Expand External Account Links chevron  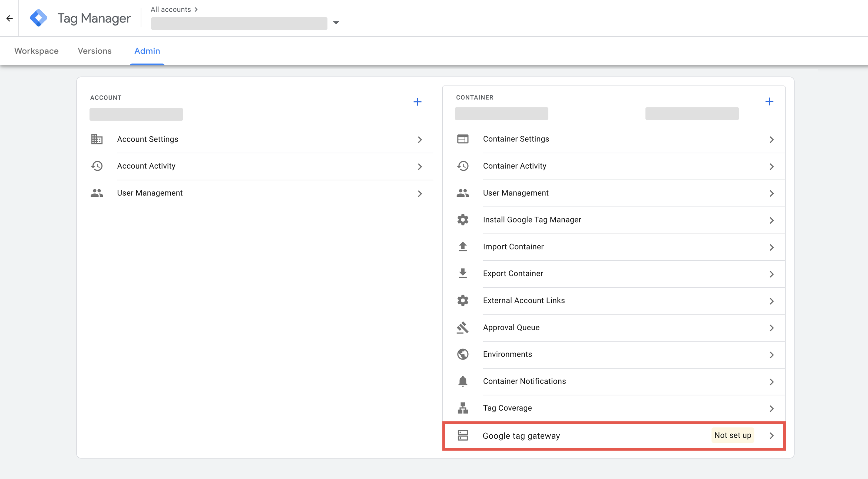[x=772, y=301]
